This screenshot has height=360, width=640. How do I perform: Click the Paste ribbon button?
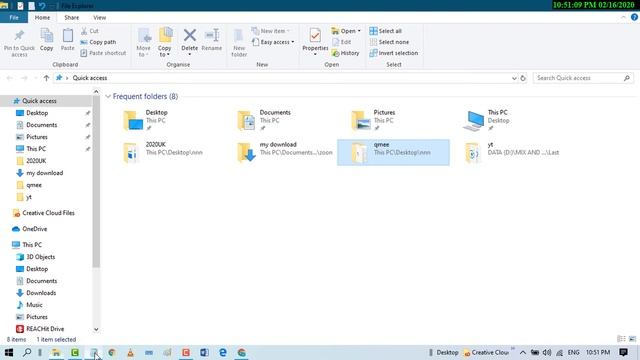(x=67, y=40)
